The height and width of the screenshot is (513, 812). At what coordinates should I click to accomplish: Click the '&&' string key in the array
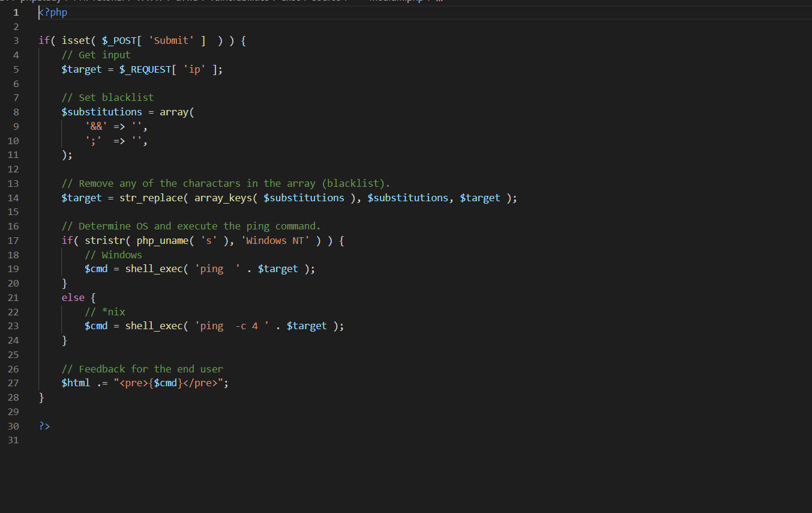point(96,126)
